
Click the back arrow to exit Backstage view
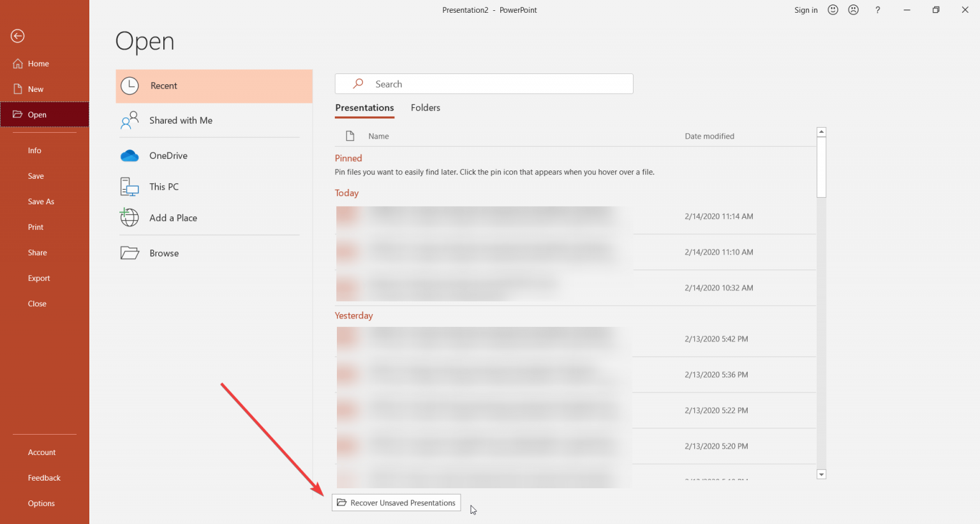(17, 36)
